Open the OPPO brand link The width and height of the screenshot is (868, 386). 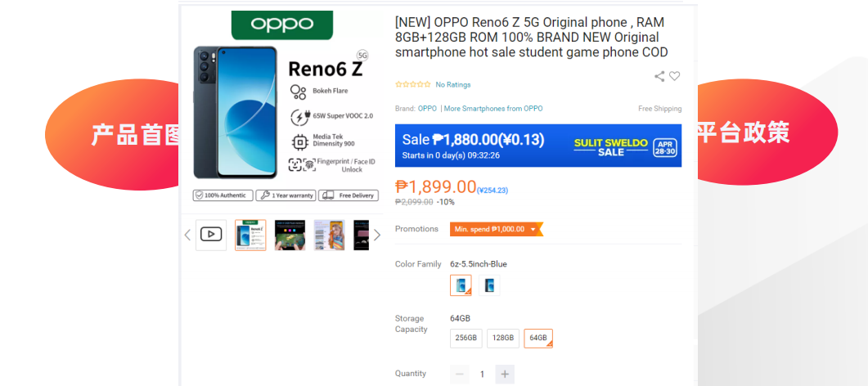427,109
